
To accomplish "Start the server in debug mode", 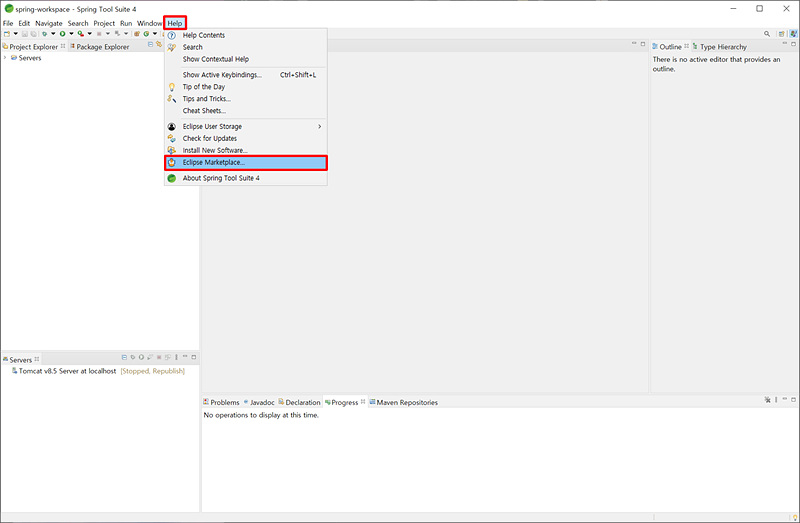I will point(133,357).
